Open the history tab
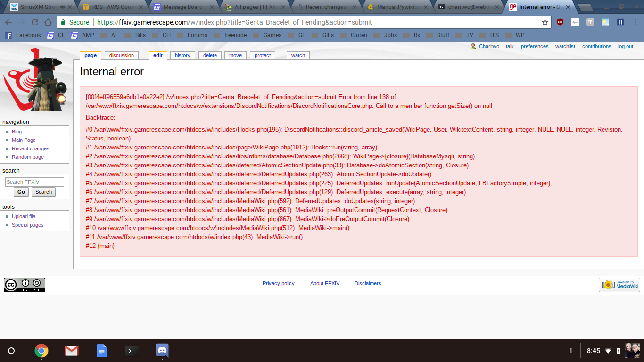The height and width of the screenshot is (362, 644). (182, 55)
